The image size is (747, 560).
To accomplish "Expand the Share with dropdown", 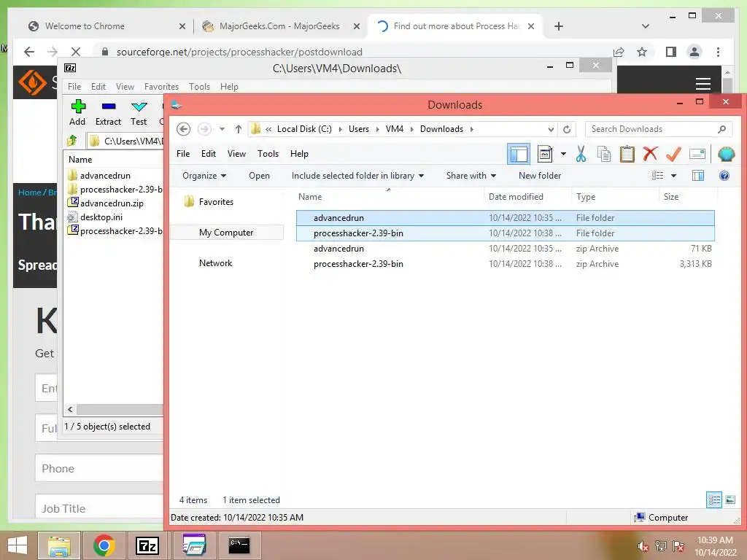I will coord(471,176).
